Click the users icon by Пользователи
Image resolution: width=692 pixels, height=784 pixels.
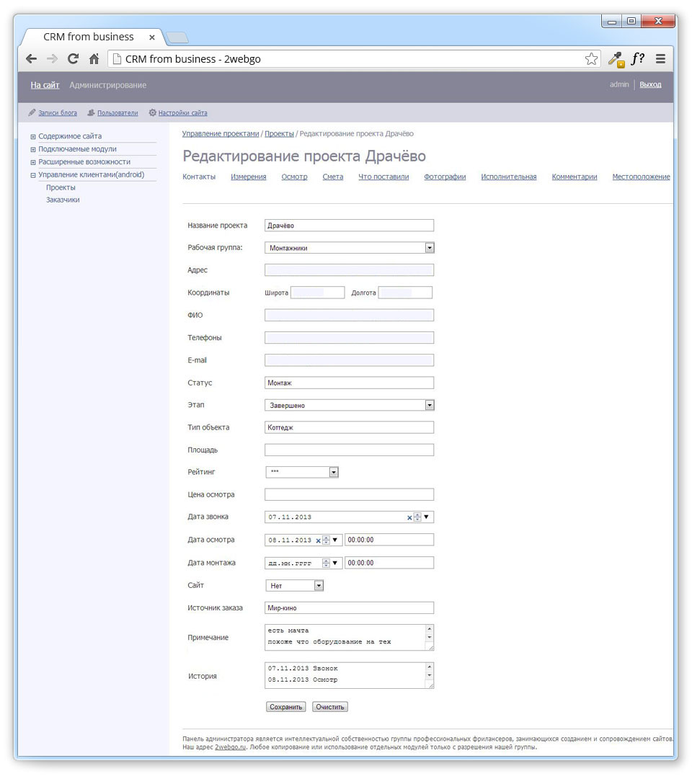click(91, 112)
